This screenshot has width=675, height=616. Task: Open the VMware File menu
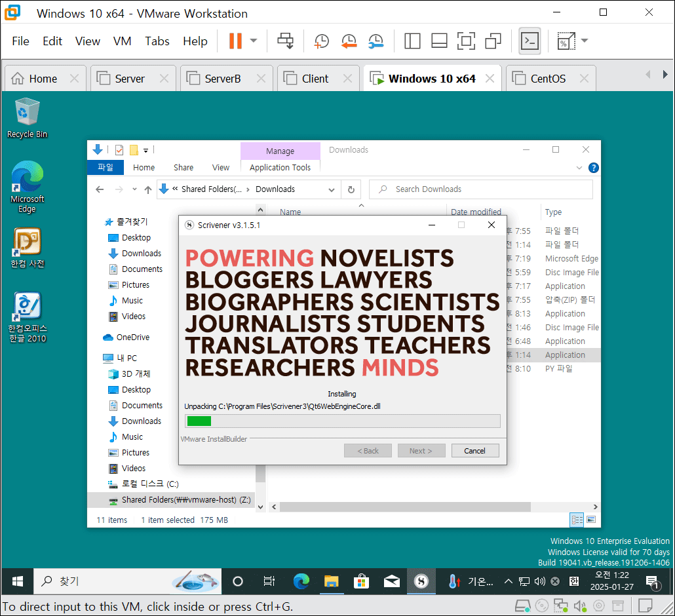(x=20, y=41)
